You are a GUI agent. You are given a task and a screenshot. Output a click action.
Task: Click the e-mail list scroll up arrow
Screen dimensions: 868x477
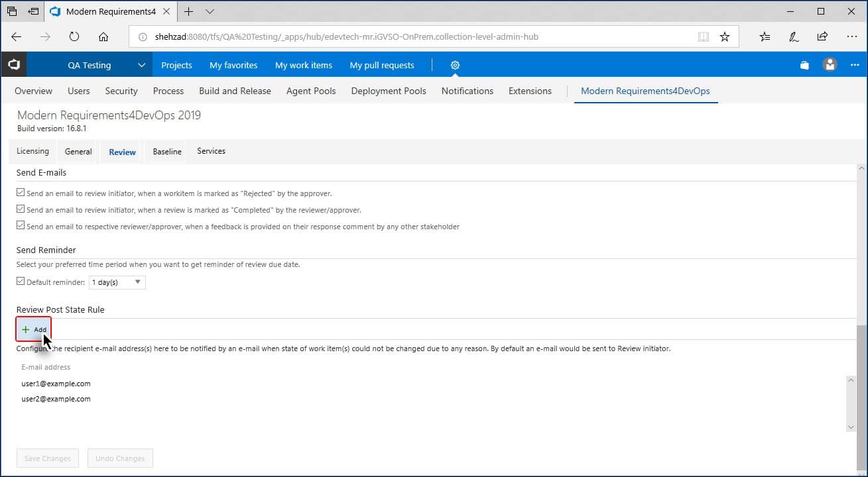coord(851,380)
